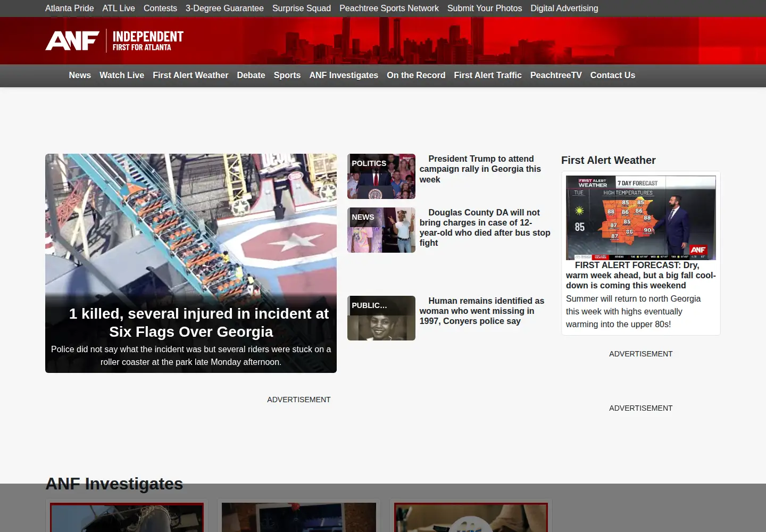The width and height of the screenshot is (766, 532).
Task: Click 'Summer will return to north Georgia' text
Action: coord(633,311)
